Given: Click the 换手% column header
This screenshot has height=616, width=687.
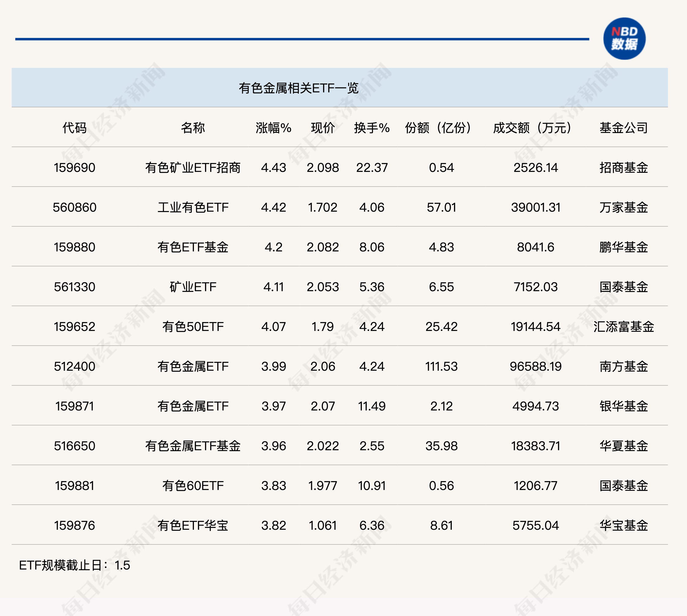Looking at the screenshot, I should (x=372, y=128).
